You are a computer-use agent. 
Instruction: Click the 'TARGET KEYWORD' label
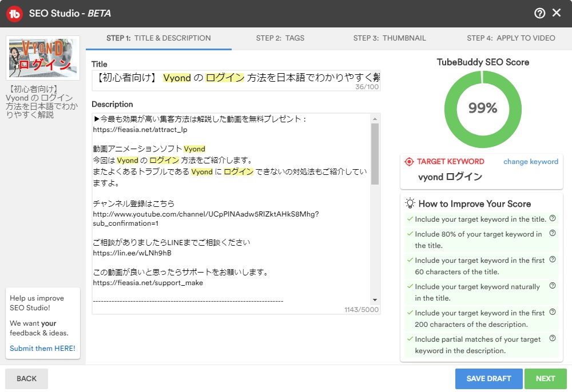click(x=451, y=162)
